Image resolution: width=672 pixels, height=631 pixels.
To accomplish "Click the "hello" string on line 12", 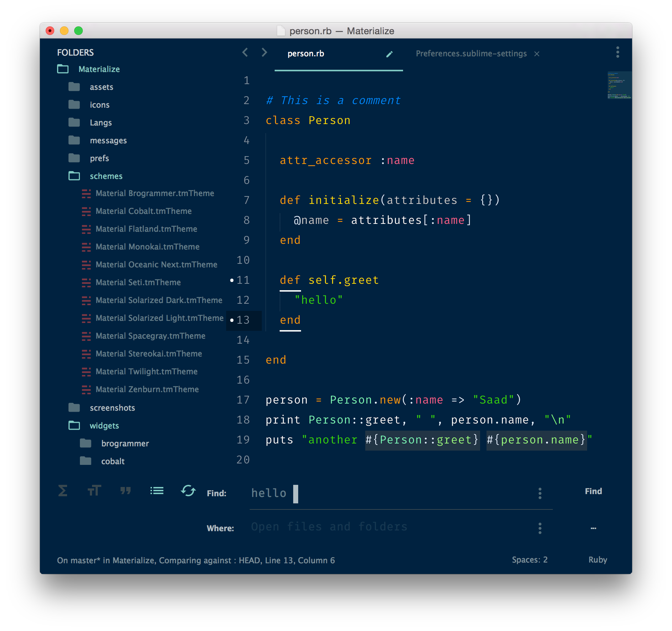I will (x=319, y=300).
